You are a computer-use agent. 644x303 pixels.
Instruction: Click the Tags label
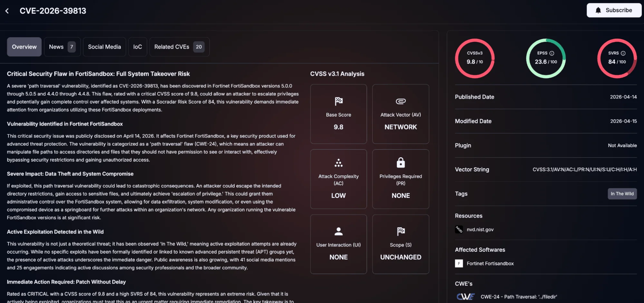pyautogui.click(x=461, y=194)
